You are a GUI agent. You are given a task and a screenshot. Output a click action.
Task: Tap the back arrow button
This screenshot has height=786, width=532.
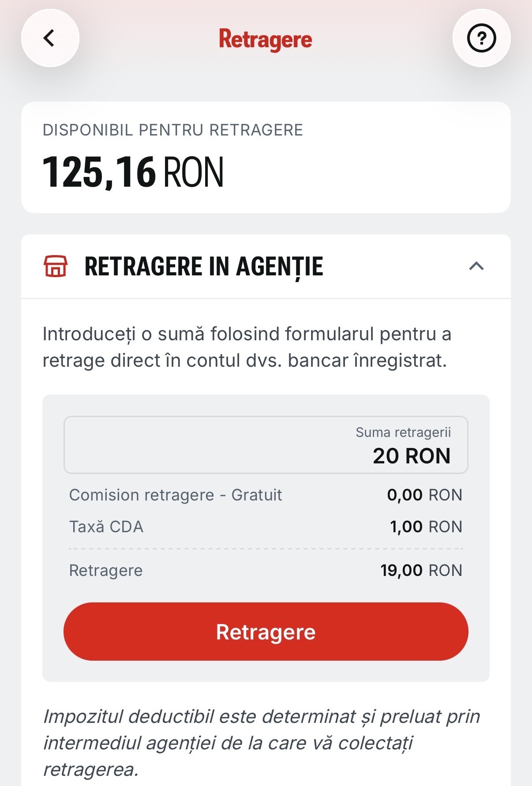[x=50, y=38]
